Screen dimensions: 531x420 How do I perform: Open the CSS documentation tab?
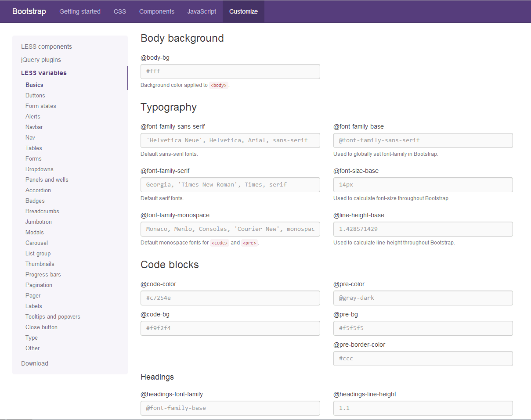tap(119, 11)
